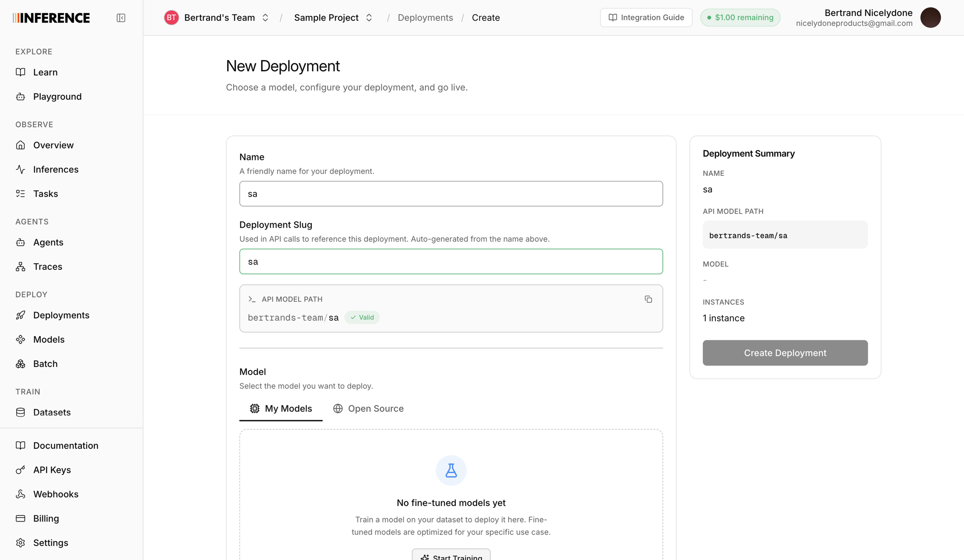Click the Traces network icon

click(x=20, y=267)
